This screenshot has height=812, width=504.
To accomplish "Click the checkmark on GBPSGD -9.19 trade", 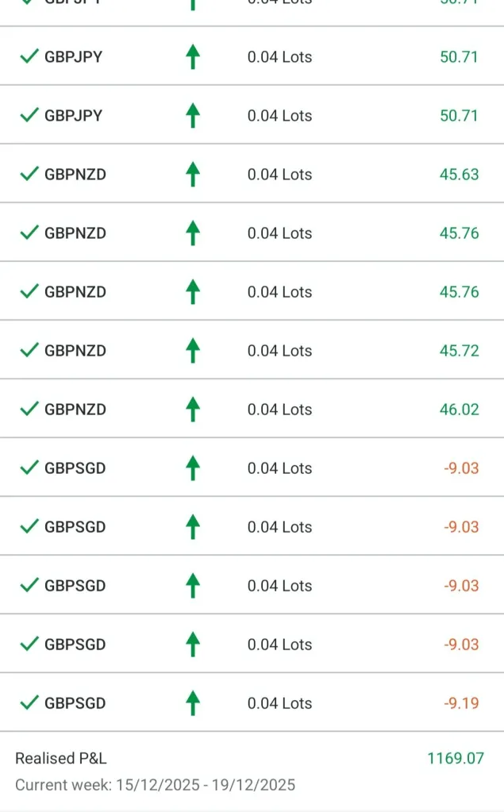I will [29, 702].
